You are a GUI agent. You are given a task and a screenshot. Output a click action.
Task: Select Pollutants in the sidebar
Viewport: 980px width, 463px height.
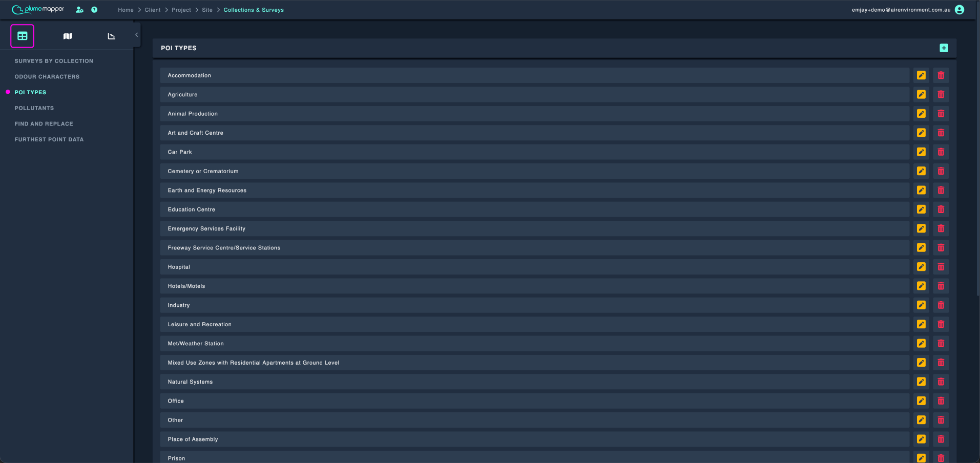(34, 108)
